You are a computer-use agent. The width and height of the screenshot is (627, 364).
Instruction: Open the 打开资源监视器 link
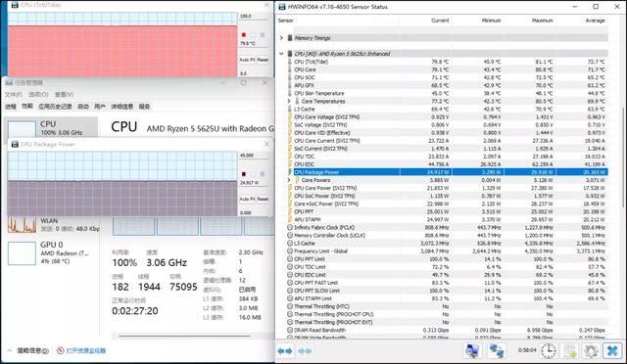click(85, 350)
